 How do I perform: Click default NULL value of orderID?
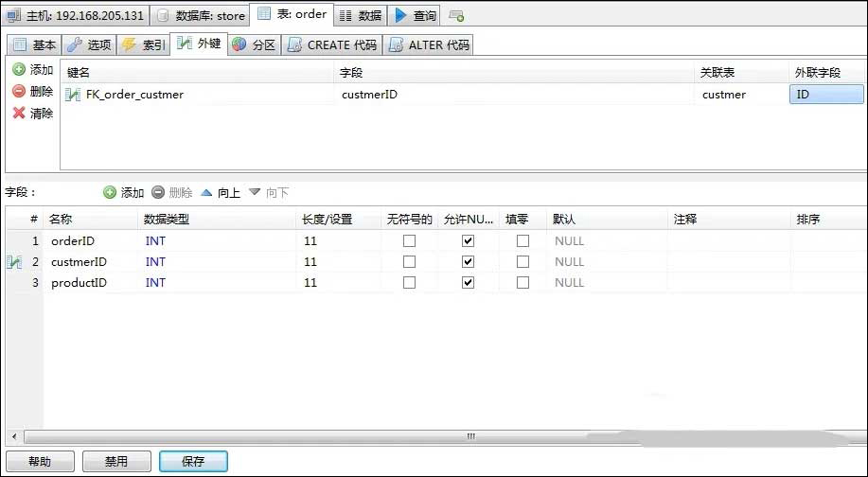pyautogui.click(x=569, y=241)
